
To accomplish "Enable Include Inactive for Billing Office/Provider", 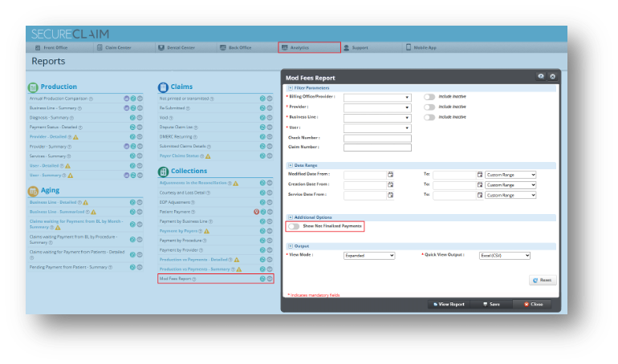I will [429, 96].
